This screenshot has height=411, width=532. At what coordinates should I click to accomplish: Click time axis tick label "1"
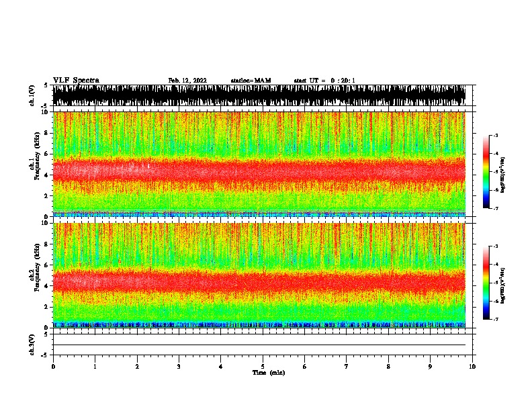tap(95, 367)
